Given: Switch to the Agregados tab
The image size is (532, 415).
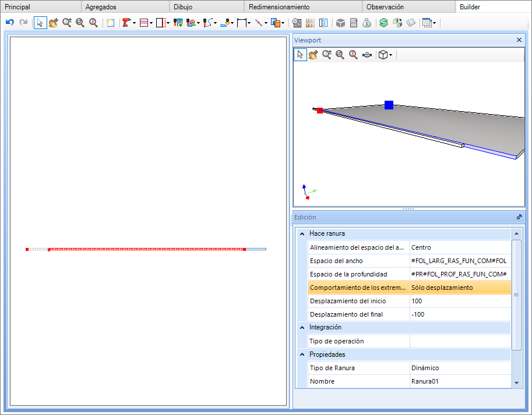Looking at the screenshot, I should click(x=101, y=7).
